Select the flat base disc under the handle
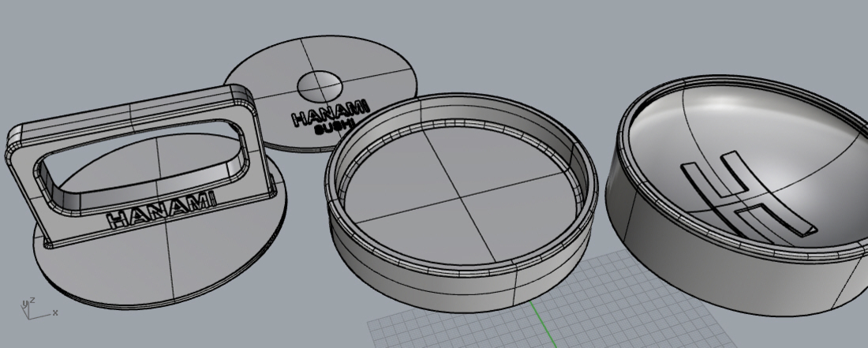This screenshot has height=348, width=868. 160,221
